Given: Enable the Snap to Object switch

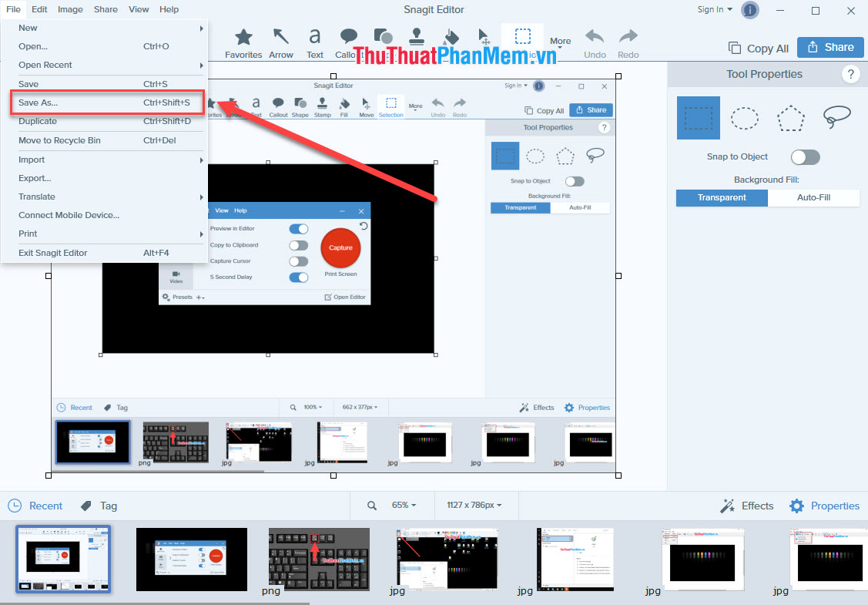Looking at the screenshot, I should click(x=805, y=157).
